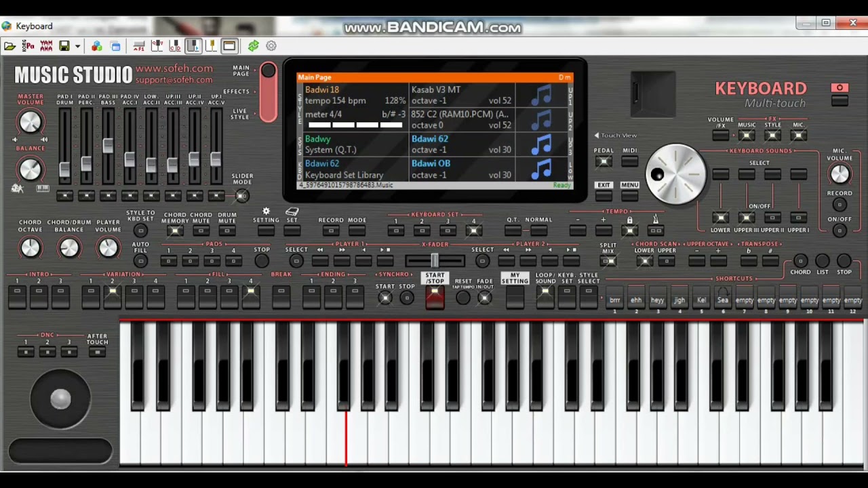The height and width of the screenshot is (488, 868).
Task: Click the Pad III Bass volume slider
Action: point(108,145)
